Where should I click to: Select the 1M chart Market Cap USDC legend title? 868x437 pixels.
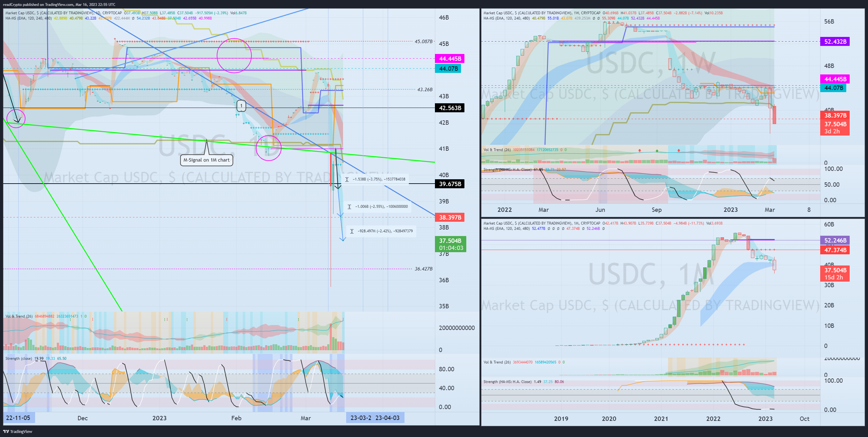tap(527, 223)
